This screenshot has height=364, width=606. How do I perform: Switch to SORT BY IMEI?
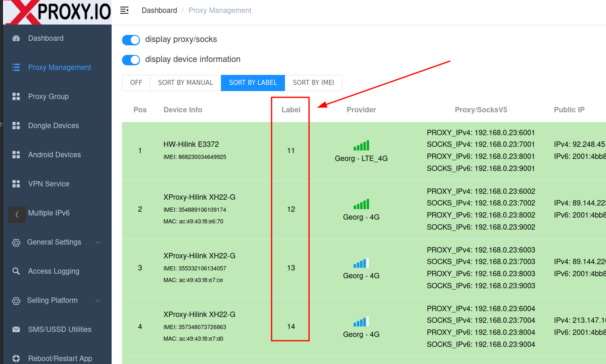[x=313, y=83]
